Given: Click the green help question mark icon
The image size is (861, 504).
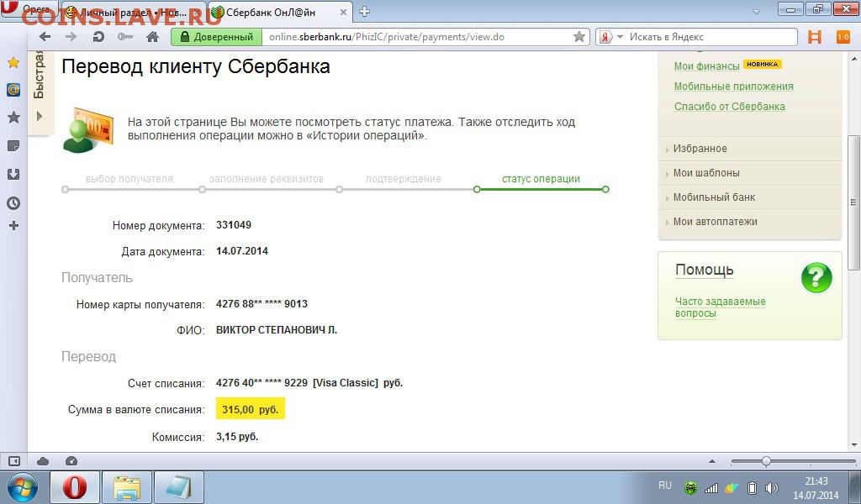Looking at the screenshot, I should coord(816,277).
